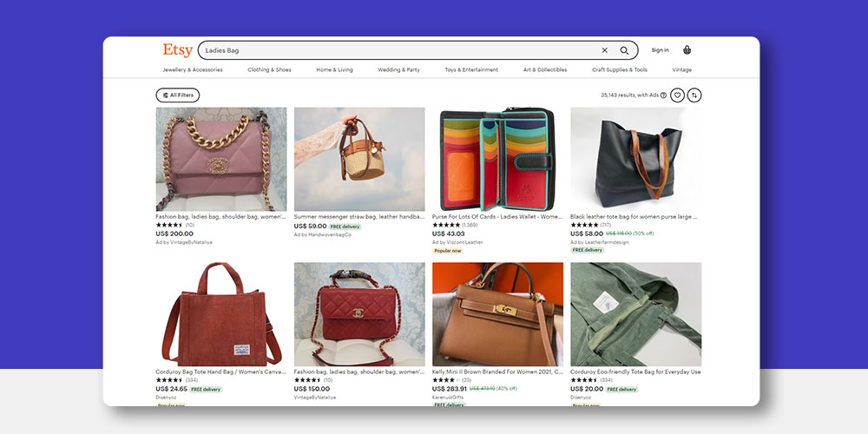Screen dimensions: 868x434
Task: Open the cart basket icon
Action: click(687, 49)
